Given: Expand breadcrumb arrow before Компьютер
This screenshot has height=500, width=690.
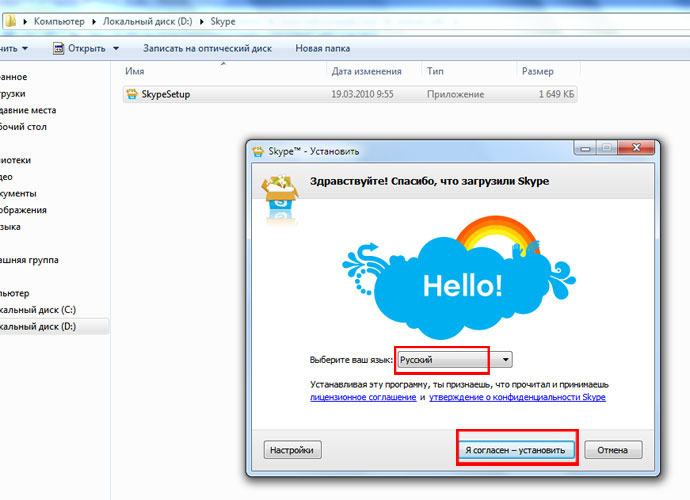Looking at the screenshot, I should 25,22.
